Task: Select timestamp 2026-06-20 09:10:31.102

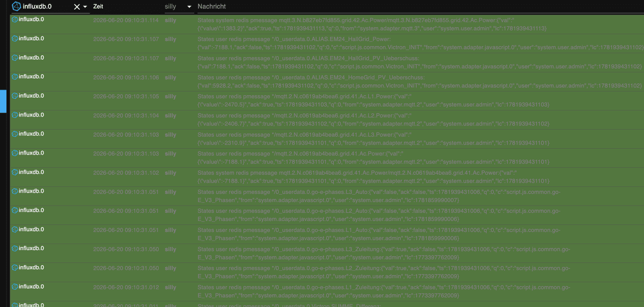Action: (x=126, y=173)
